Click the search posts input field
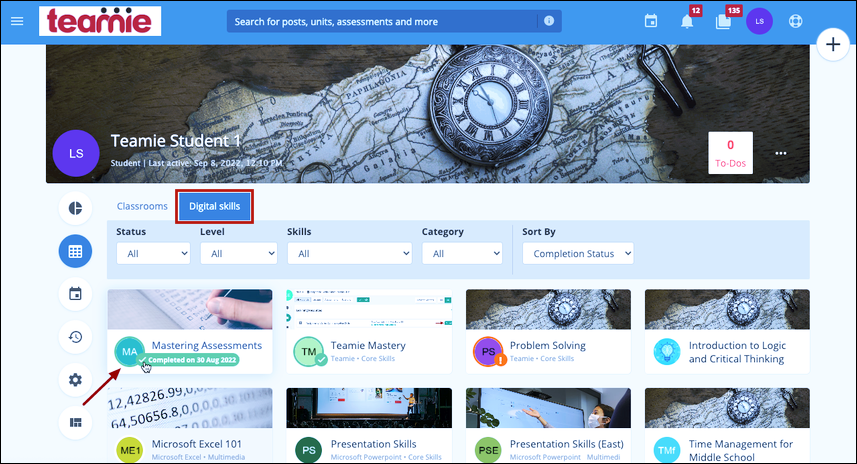857x464 pixels. click(x=383, y=21)
